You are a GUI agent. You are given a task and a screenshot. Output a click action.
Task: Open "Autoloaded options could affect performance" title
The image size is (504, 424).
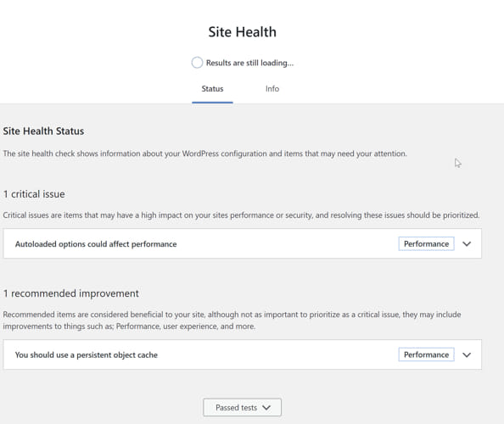click(96, 244)
